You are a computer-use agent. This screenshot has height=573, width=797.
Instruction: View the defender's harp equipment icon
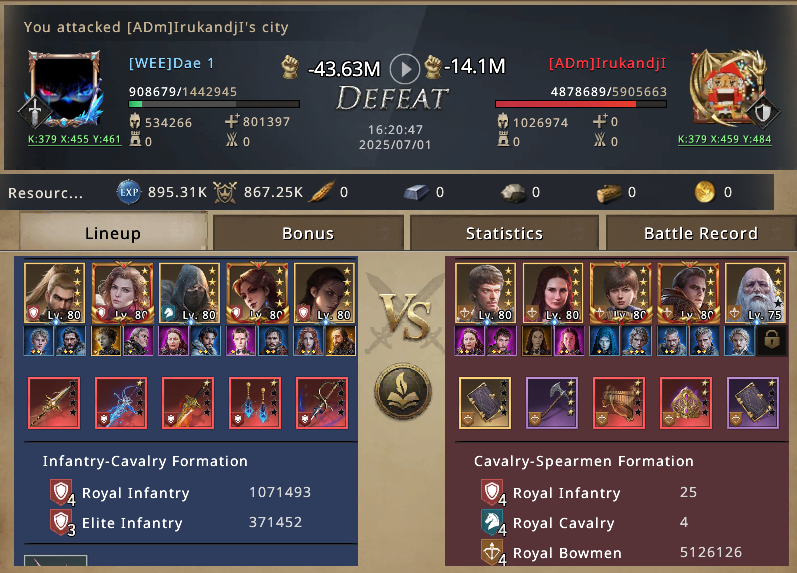pos(619,403)
